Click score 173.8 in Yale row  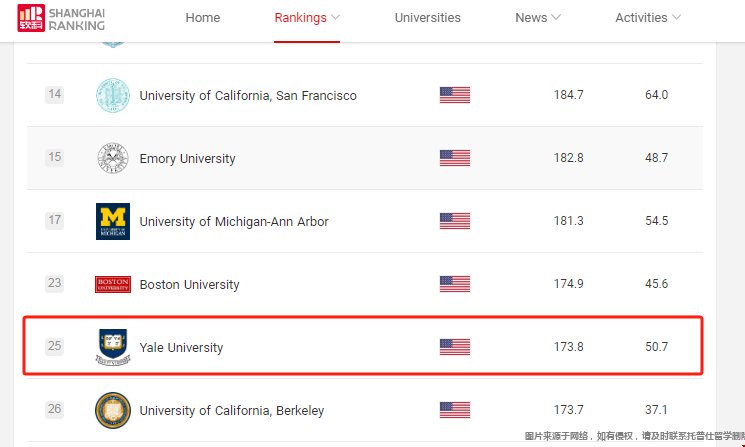click(568, 347)
